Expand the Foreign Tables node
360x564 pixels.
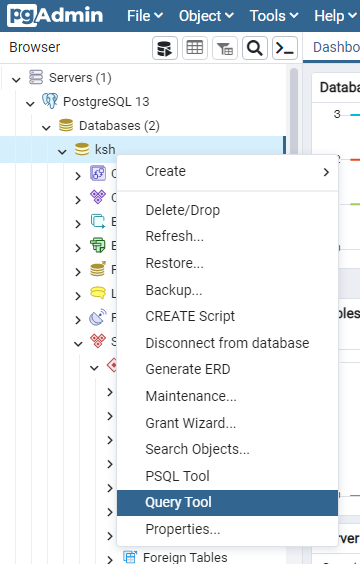[110, 559]
